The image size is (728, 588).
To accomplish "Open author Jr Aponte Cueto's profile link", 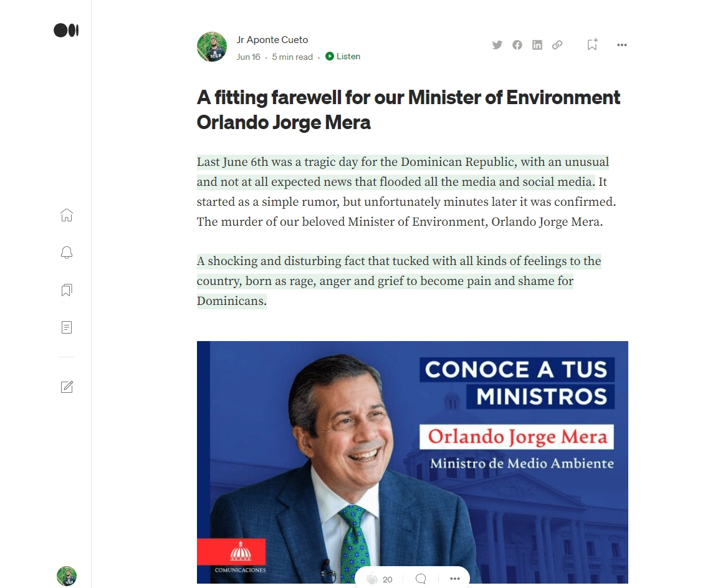I will pos(272,40).
